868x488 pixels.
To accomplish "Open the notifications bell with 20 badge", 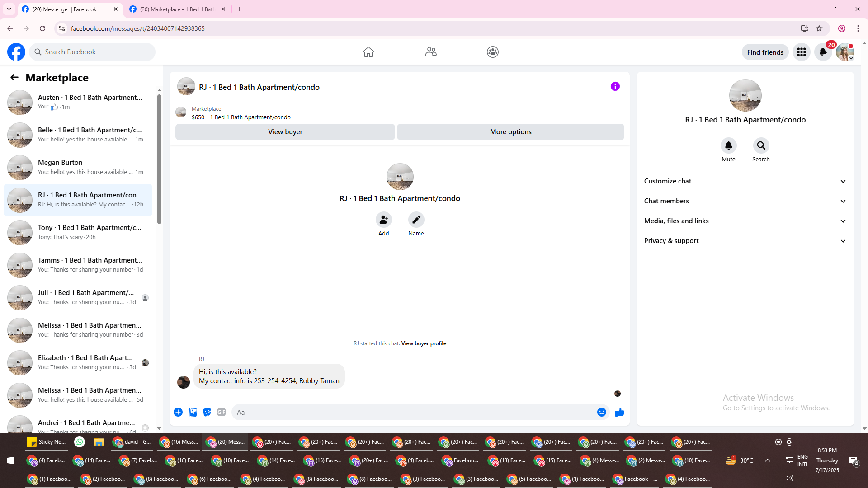I will coord(823,52).
